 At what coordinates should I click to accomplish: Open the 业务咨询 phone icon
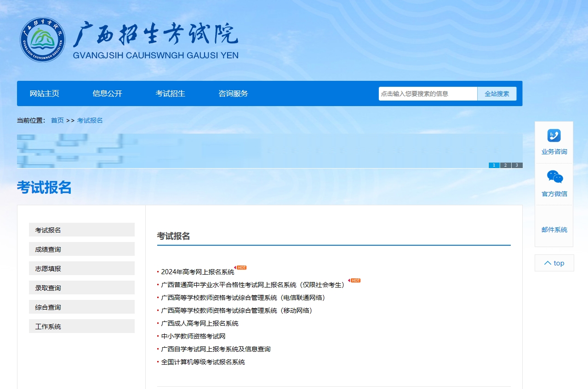click(554, 136)
